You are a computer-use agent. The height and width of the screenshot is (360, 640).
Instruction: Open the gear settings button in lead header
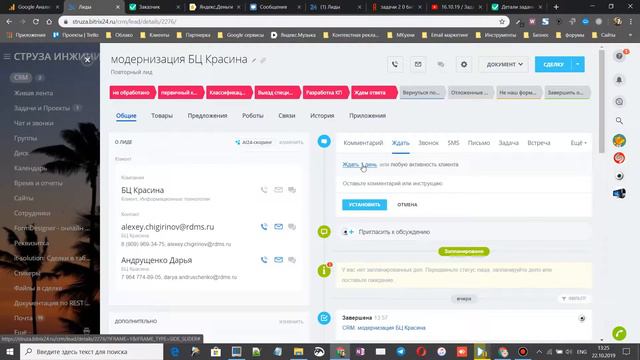(464, 64)
